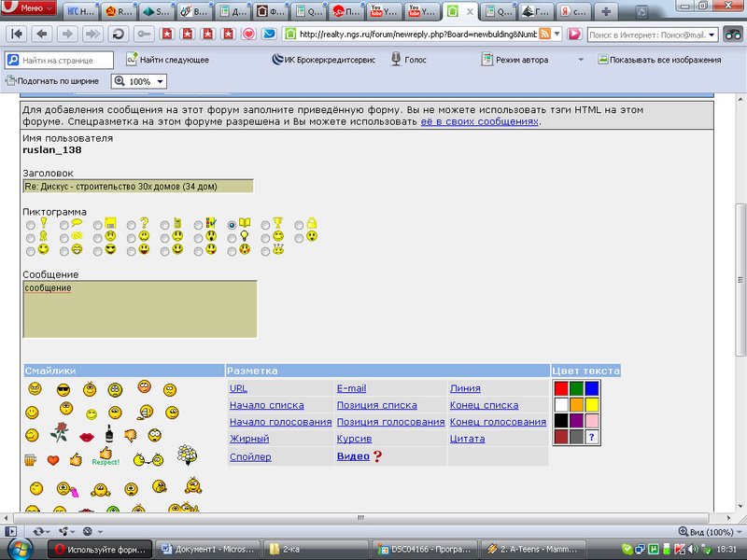This screenshot has width=747, height=560.
Task: Click the Жирный bold markup link
Action: click(x=249, y=439)
